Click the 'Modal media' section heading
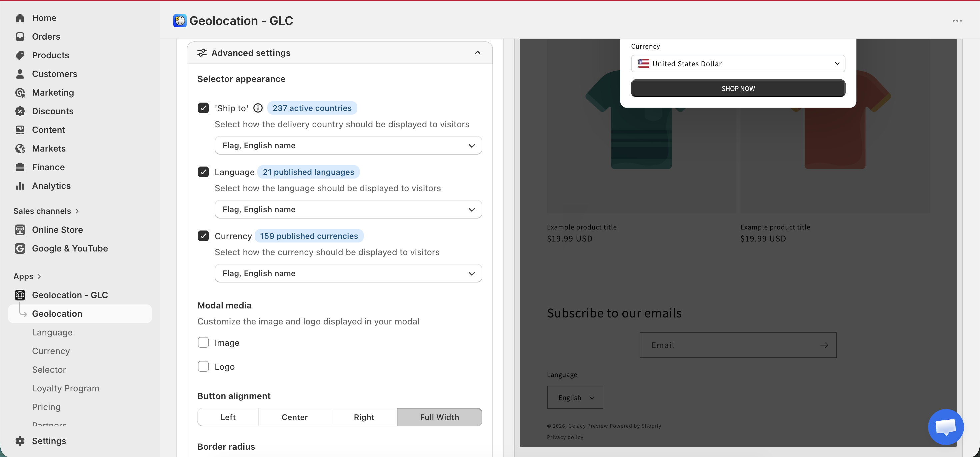980x457 pixels. pyautogui.click(x=224, y=305)
